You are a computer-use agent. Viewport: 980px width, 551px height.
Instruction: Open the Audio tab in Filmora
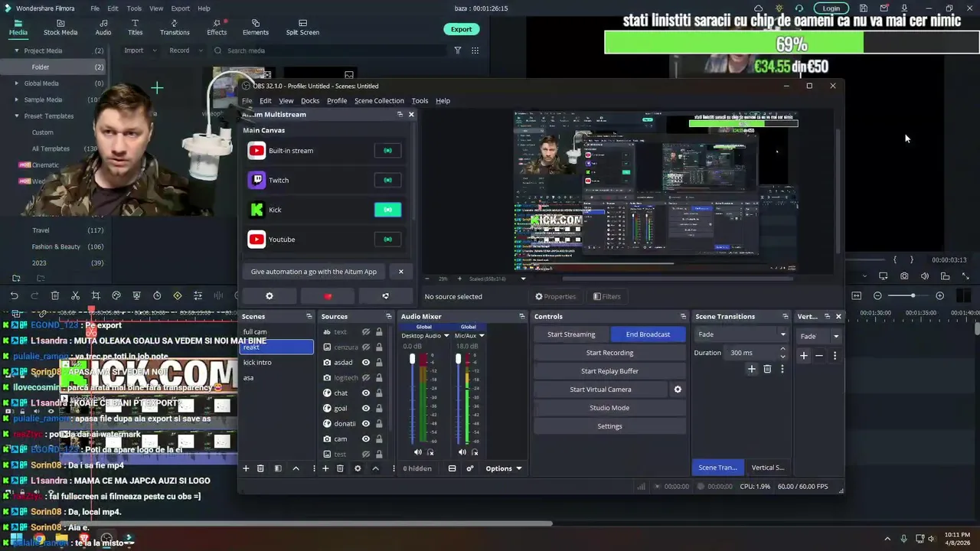click(103, 28)
